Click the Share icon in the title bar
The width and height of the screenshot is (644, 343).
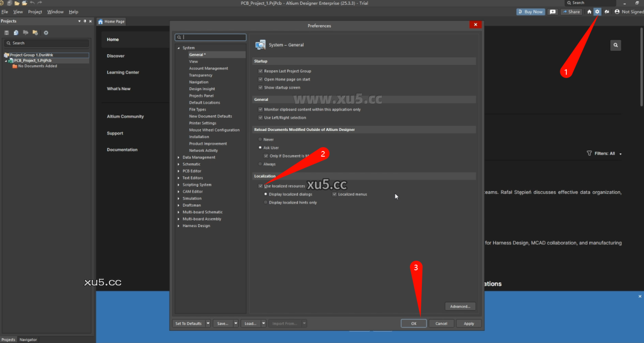(x=571, y=11)
